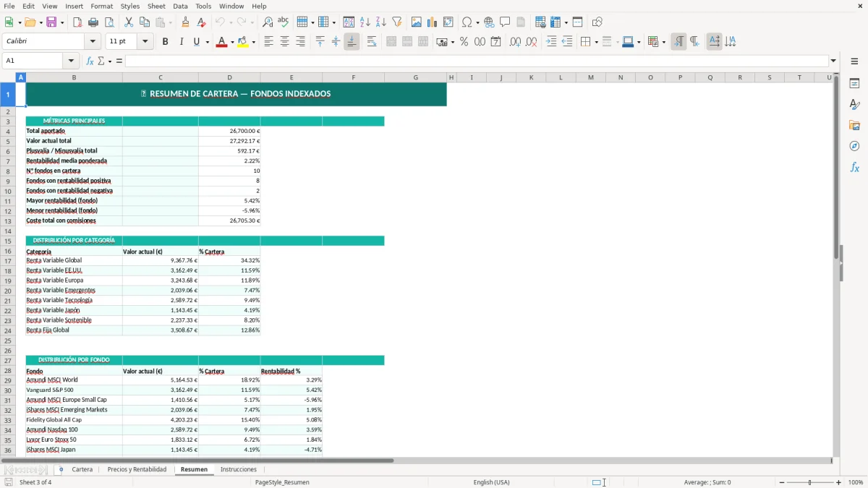This screenshot has width=868, height=488.
Task: Run the spelling check
Action: (284, 22)
